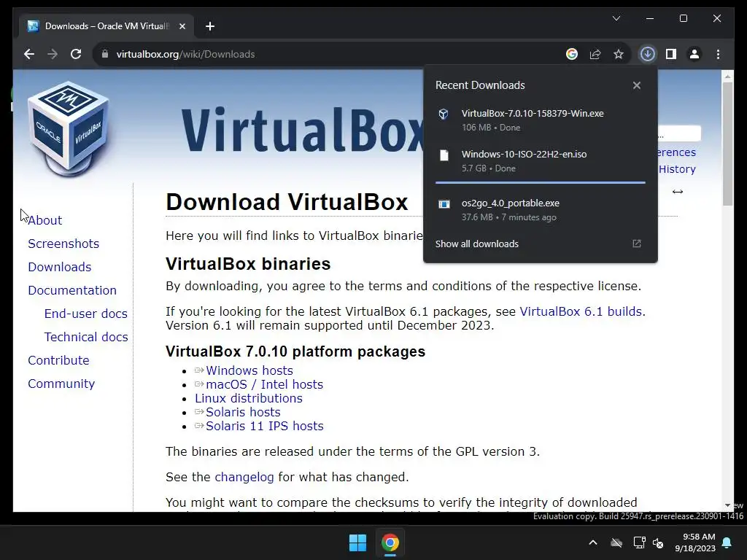Open Chrome's three-dot menu
Viewport: 747px width, 560px height.
pos(718,54)
